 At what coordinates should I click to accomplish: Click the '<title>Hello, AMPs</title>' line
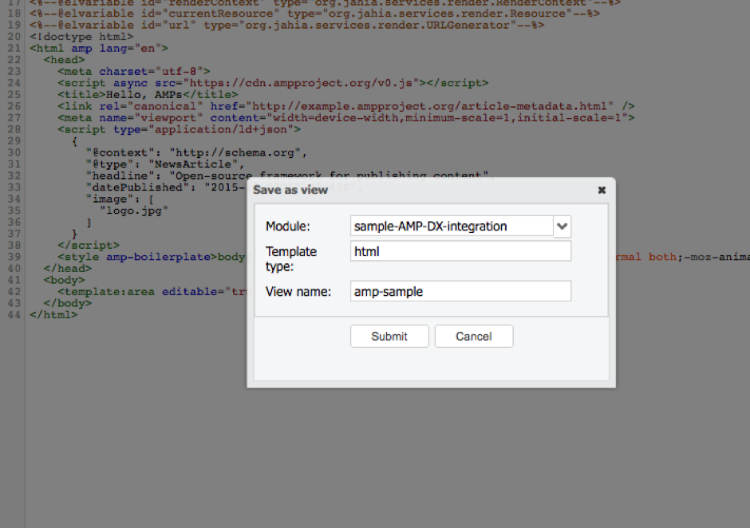tap(148, 95)
